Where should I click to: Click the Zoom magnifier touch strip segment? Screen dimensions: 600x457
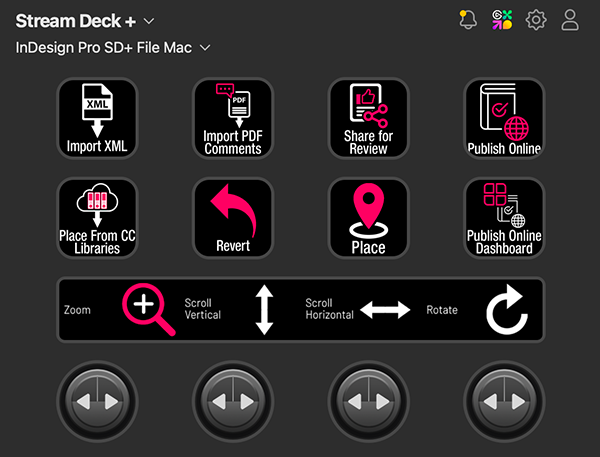119,310
